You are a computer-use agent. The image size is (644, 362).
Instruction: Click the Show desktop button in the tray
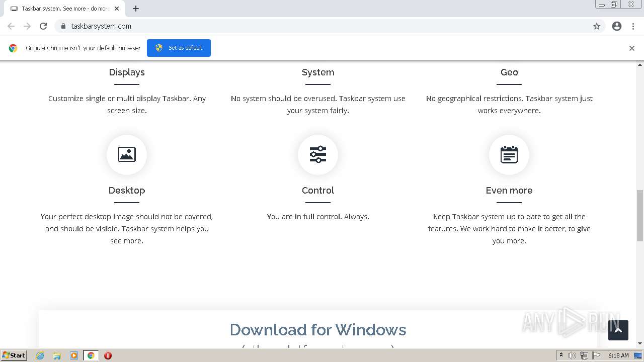tap(638, 355)
